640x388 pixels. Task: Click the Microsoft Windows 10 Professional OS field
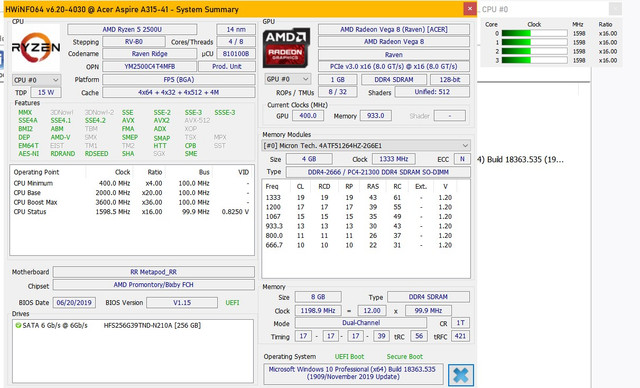pyautogui.click(x=353, y=373)
